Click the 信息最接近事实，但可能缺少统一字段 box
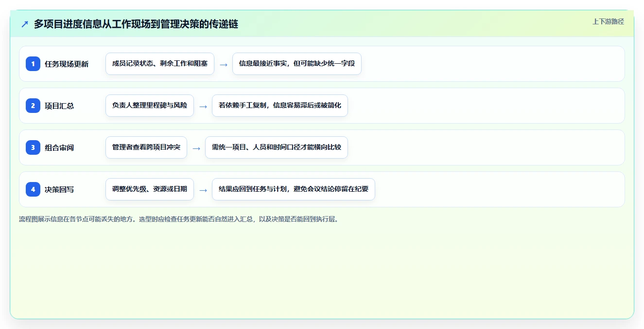Image resolution: width=644 pixels, height=329 pixels. [297, 64]
